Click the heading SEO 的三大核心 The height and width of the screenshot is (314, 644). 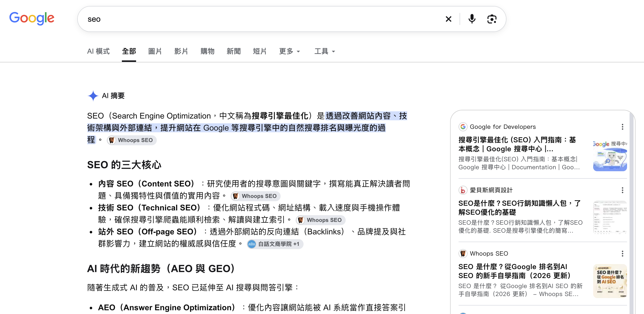(x=124, y=165)
